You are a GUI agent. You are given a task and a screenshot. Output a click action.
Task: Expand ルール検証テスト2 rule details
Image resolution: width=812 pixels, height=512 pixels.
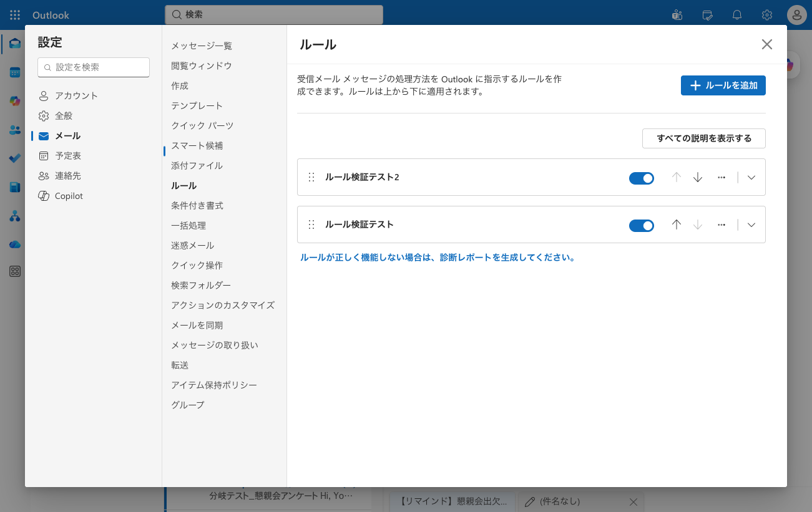[x=751, y=178]
